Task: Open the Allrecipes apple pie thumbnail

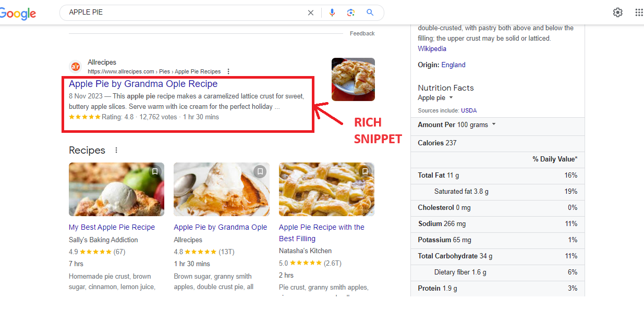Action: pyautogui.click(x=353, y=79)
